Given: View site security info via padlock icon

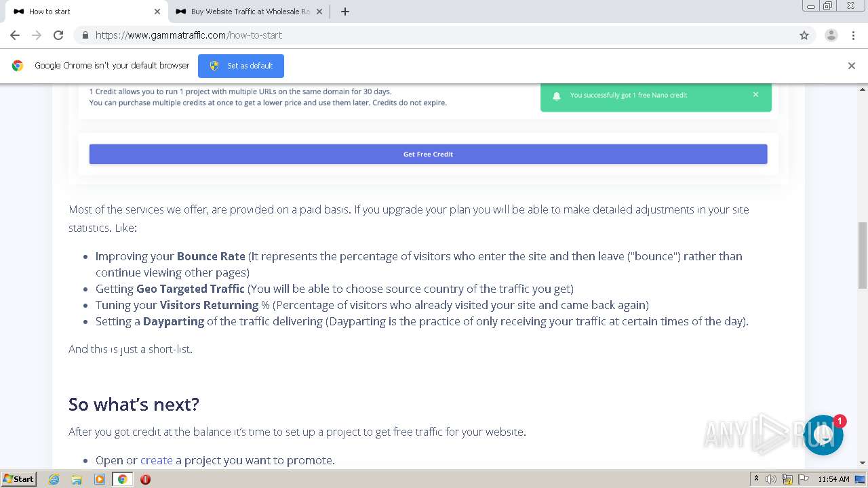Looking at the screenshot, I should [85, 35].
